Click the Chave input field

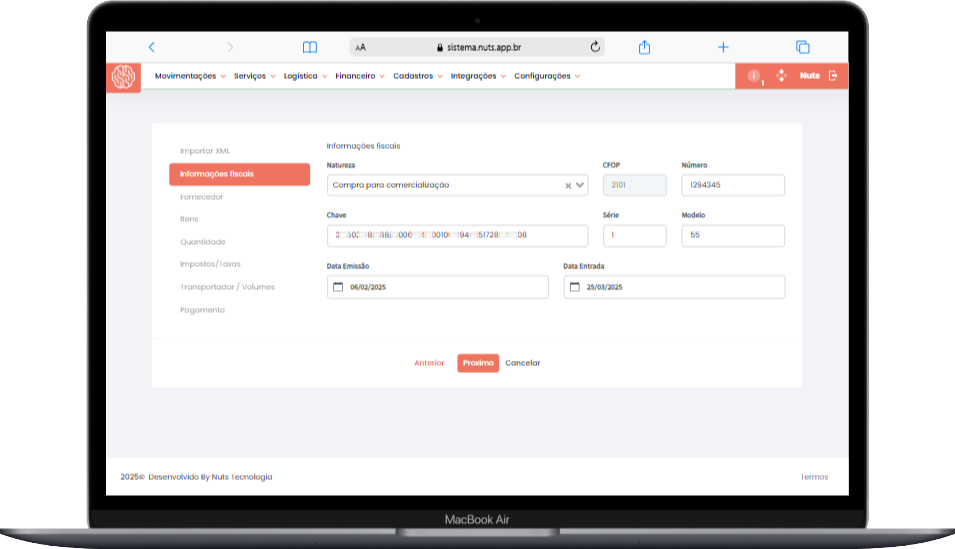457,235
